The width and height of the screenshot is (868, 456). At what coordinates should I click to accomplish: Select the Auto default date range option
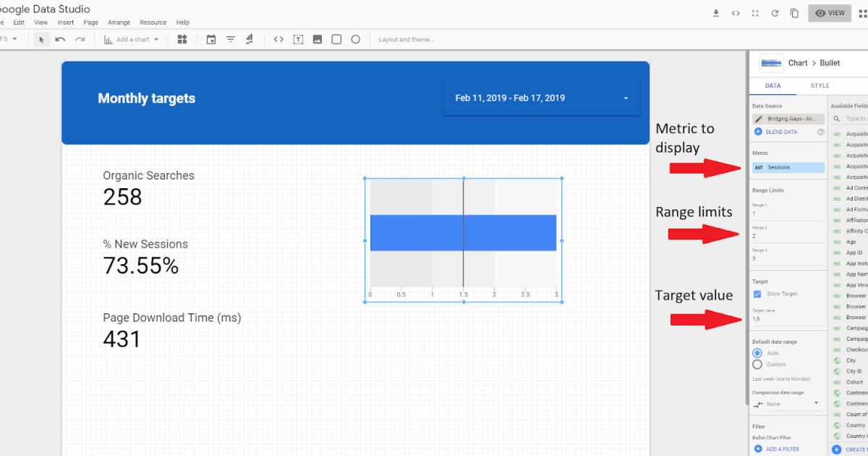click(x=756, y=352)
